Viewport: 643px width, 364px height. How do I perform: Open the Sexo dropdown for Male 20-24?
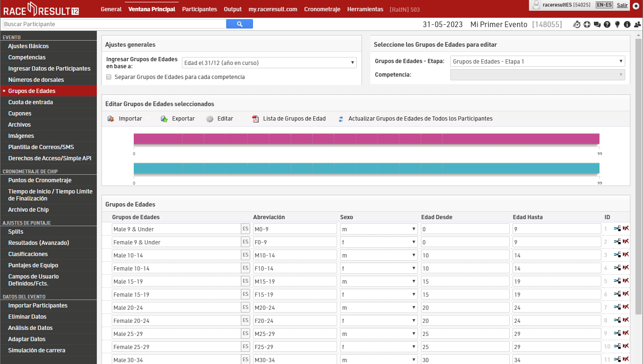(x=379, y=307)
